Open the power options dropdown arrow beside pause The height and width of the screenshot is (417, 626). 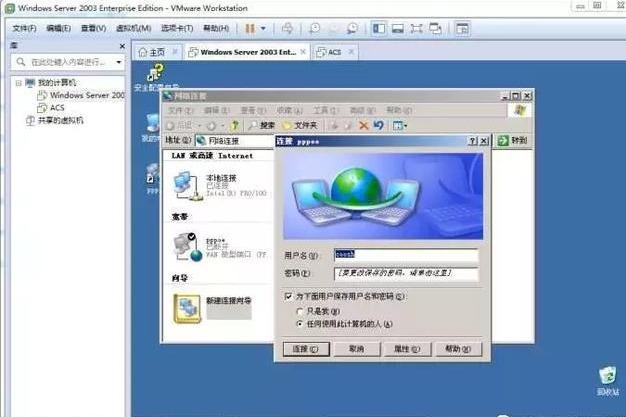263,28
